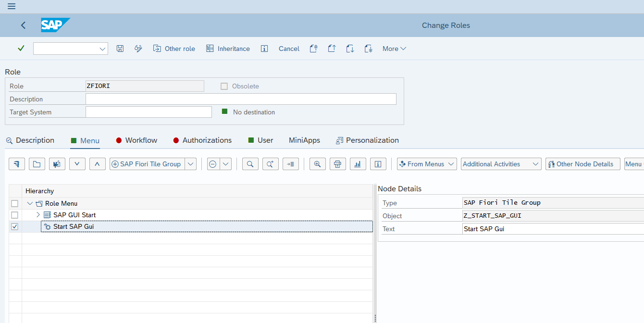Open the hamburger menu at top left
Viewport: 644px width, 323px height.
(x=12, y=6)
